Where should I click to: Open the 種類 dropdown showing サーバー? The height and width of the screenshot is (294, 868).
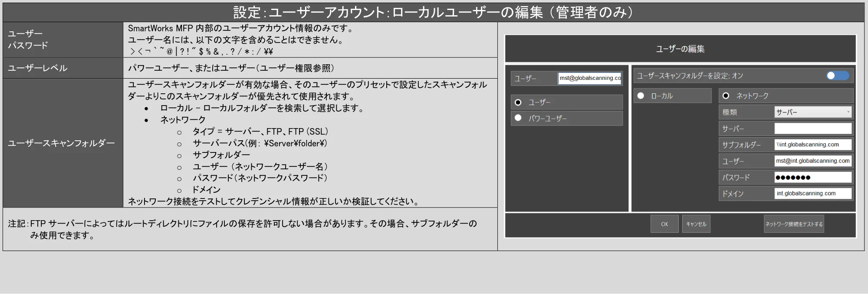pyautogui.click(x=813, y=112)
